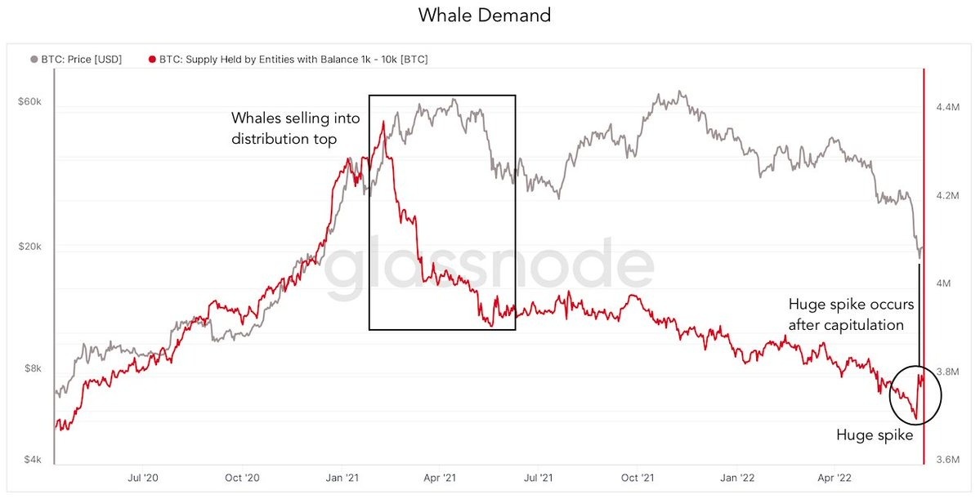Click the 4.4M supply axis label
Viewport: 980px width, 499px height.
pos(946,107)
